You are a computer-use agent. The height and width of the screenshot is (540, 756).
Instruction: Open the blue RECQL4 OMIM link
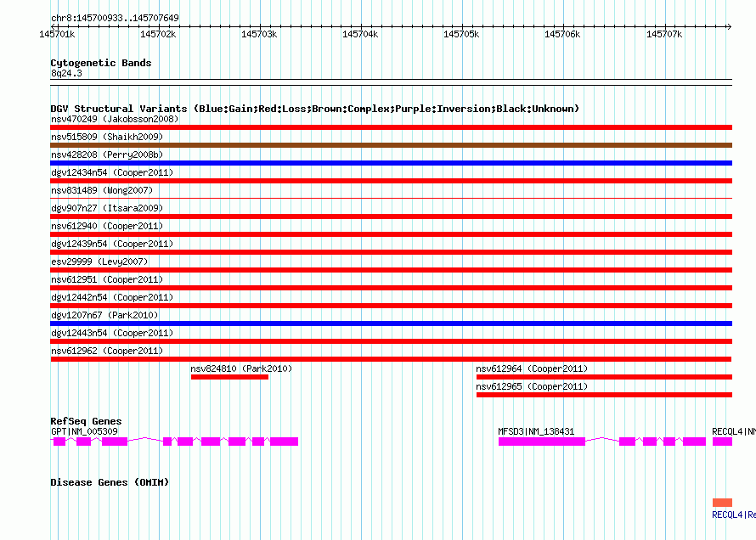click(x=734, y=515)
